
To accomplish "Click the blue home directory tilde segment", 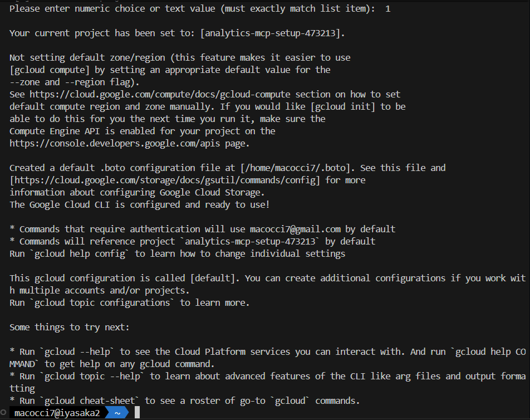I will pyautogui.click(x=117, y=413).
